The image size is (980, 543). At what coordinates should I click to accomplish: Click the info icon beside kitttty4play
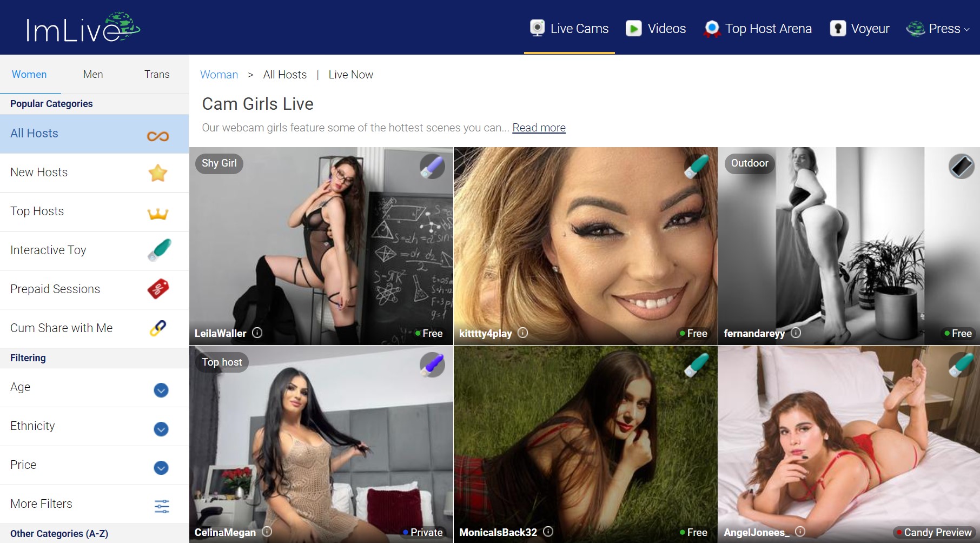click(x=522, y=333)
